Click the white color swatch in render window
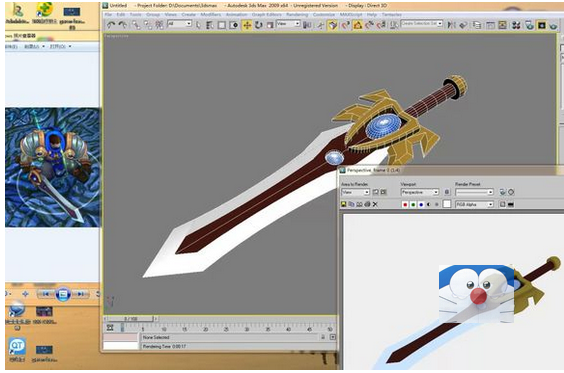 447,204
